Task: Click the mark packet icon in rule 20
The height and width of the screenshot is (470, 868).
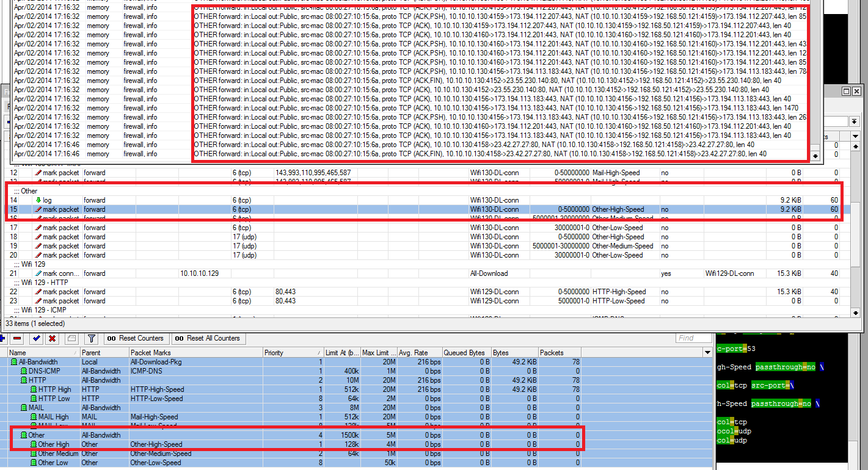Action: coord(38,255)
